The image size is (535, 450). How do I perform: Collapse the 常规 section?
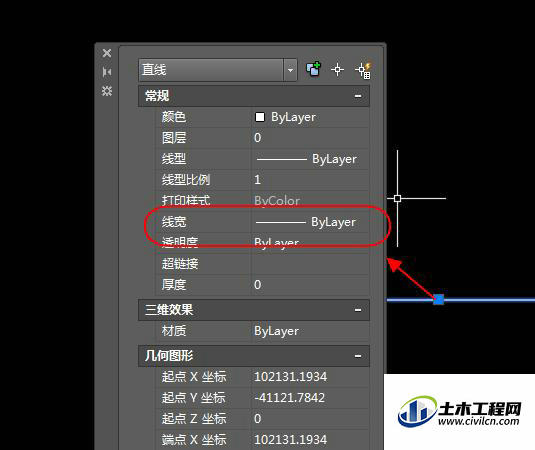point(358,96)
